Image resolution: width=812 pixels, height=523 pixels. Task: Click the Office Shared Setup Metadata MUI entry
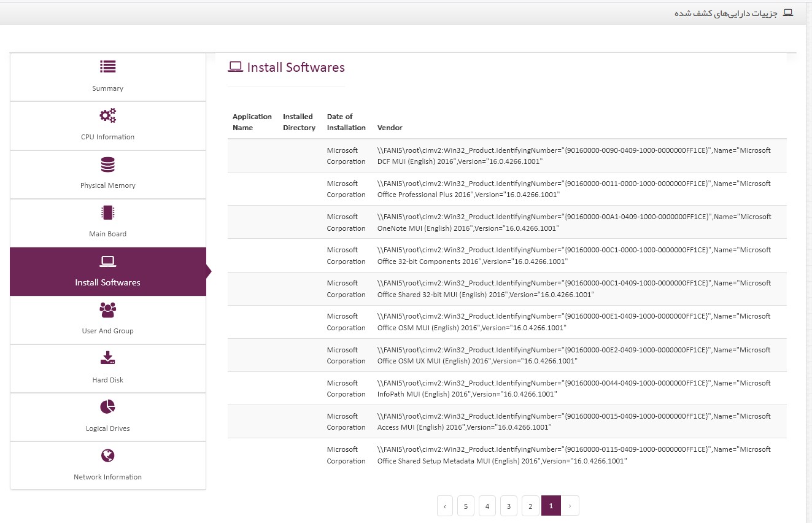click(574, 455)
